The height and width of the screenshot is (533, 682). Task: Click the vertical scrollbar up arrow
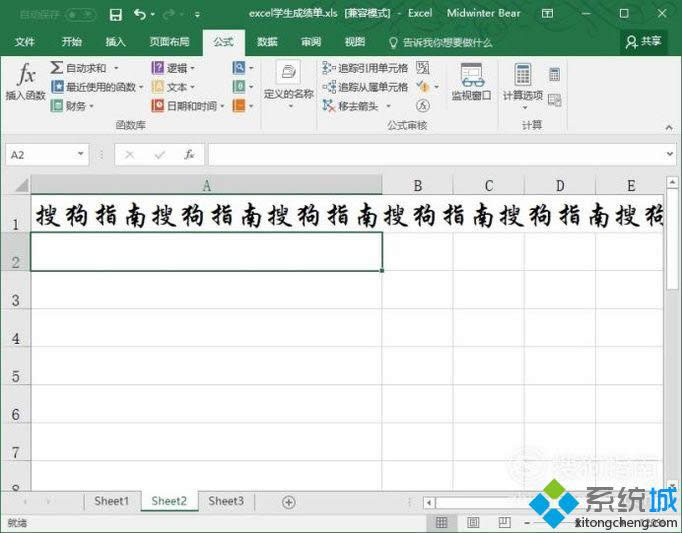pyautogui.click(x=672, y=181)
